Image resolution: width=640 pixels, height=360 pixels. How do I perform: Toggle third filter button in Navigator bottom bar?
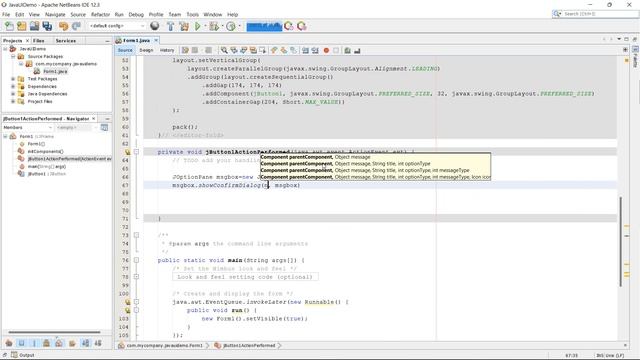click(34, 343)
